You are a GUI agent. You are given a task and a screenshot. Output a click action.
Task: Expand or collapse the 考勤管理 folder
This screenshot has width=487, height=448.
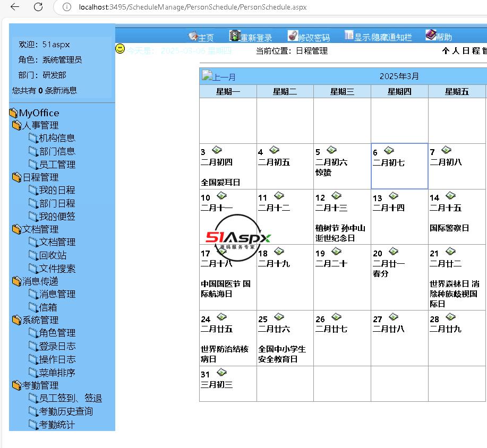16,386
